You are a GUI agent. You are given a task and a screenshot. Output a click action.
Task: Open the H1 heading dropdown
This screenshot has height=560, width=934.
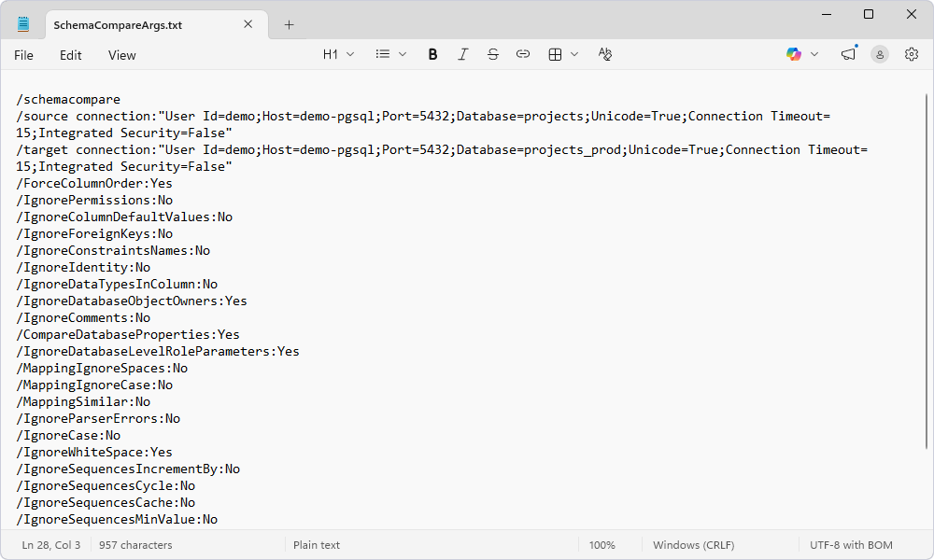click(x=338, y=54)
